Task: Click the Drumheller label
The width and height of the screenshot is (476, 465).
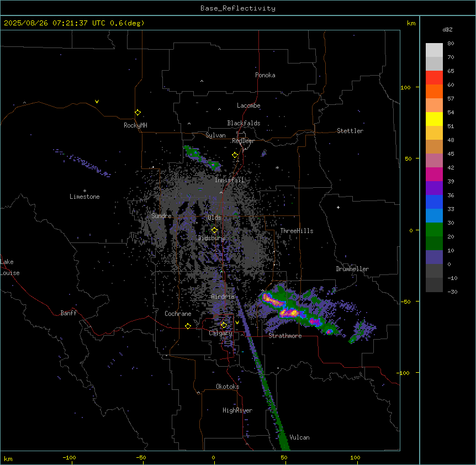Action: (x=352, y=269)
